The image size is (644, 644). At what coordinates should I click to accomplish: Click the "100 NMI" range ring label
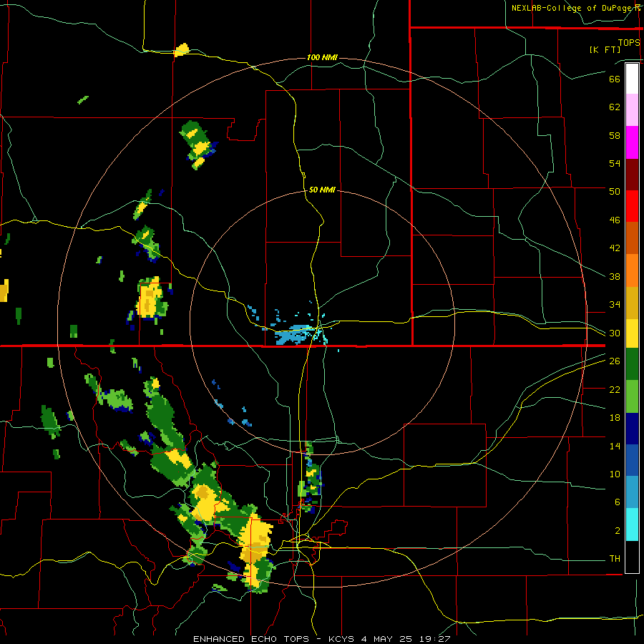[323, 57]
